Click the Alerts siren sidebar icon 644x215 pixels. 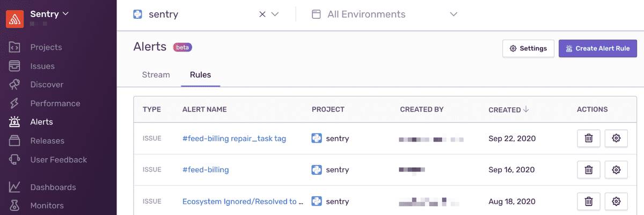coord(14,122)
